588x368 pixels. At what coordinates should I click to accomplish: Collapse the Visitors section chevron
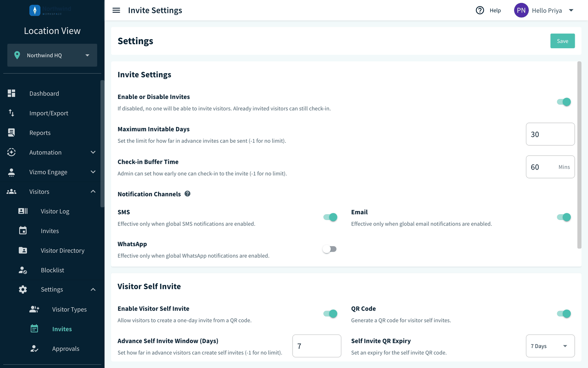93,191
